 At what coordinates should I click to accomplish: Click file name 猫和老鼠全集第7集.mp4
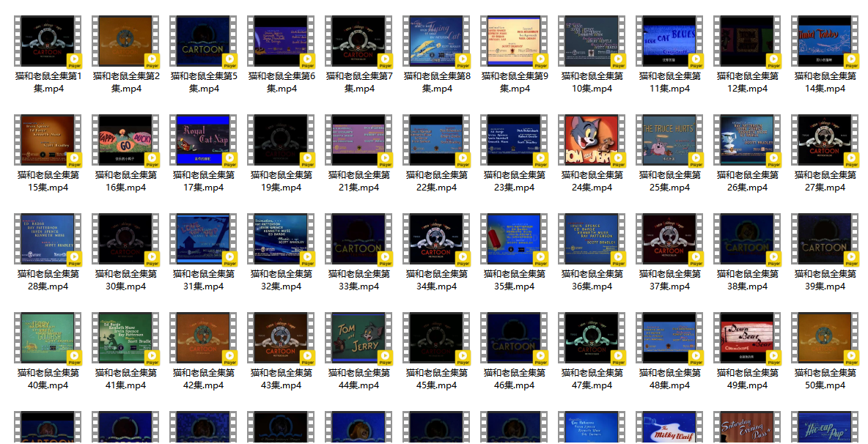click(x=359, y=82)
